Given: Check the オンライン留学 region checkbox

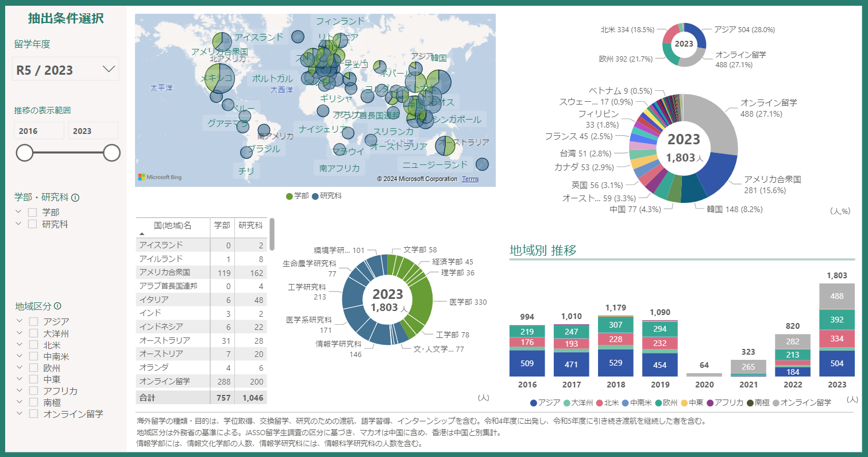Looking at the screenshot, I should pos(34,413).
